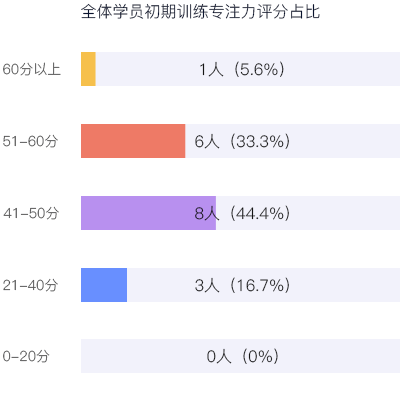Click chart title 全体学员初期训练专注力评分占比

coord(200,12)
